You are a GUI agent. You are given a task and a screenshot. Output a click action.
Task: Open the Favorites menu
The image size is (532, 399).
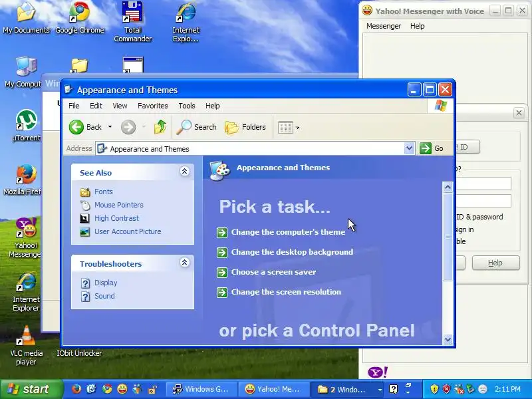coord(153,106)
